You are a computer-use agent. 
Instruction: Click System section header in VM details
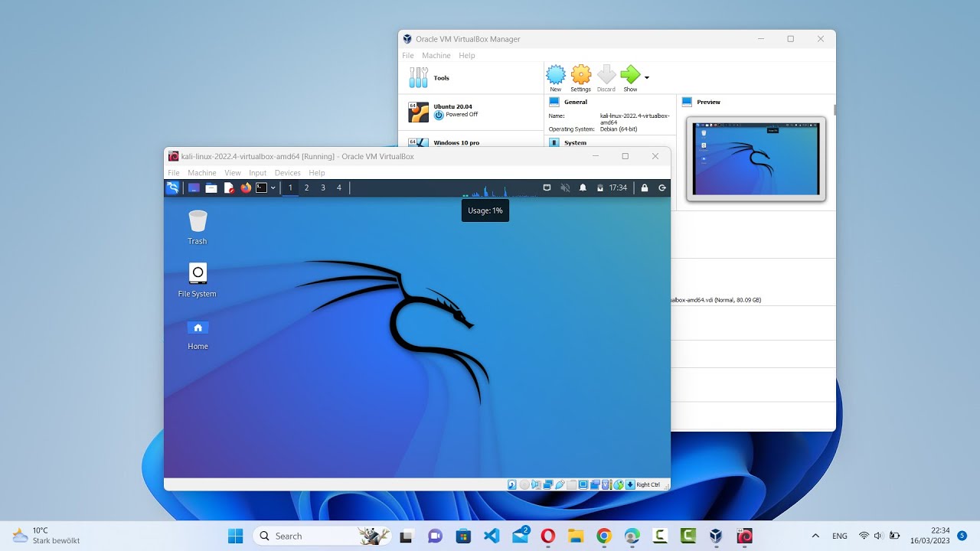click(575, 142)
